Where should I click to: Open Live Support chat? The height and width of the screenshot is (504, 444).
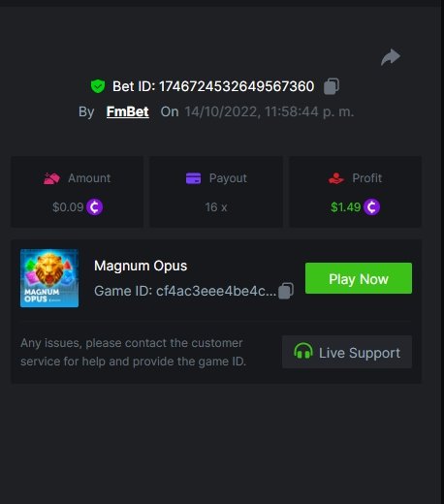[x=347, y=352]
